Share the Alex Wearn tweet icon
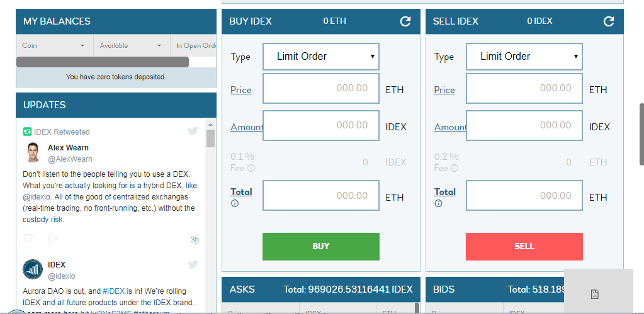 coord(53,238)
